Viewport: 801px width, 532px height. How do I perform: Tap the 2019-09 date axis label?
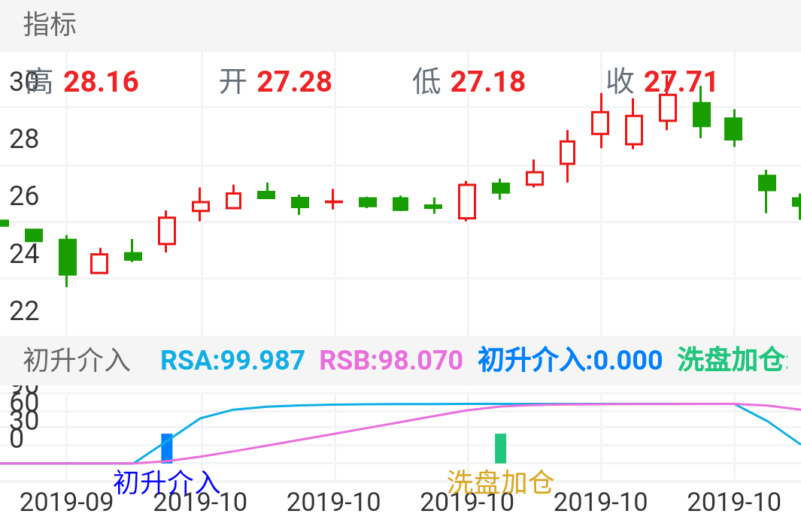point(66,503)
